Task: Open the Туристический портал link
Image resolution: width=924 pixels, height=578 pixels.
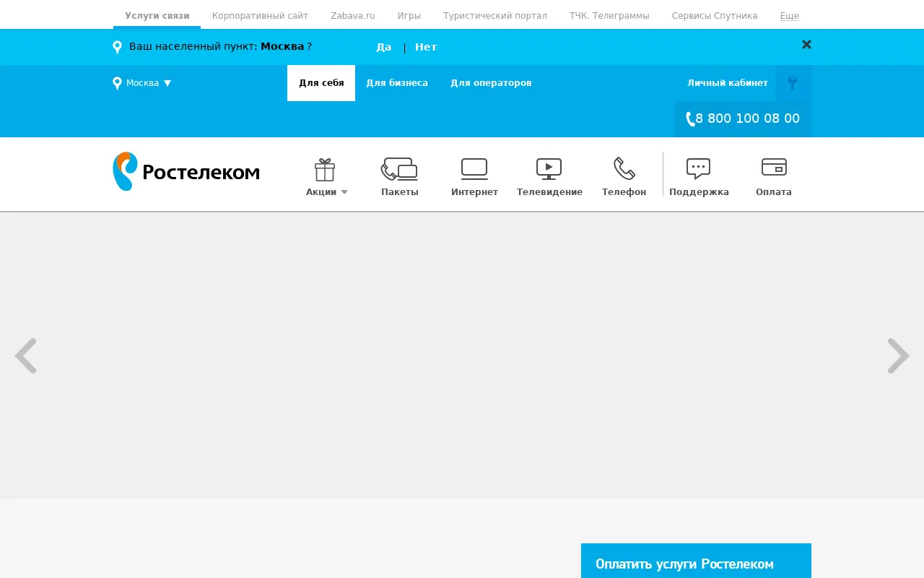Action: 495,16
